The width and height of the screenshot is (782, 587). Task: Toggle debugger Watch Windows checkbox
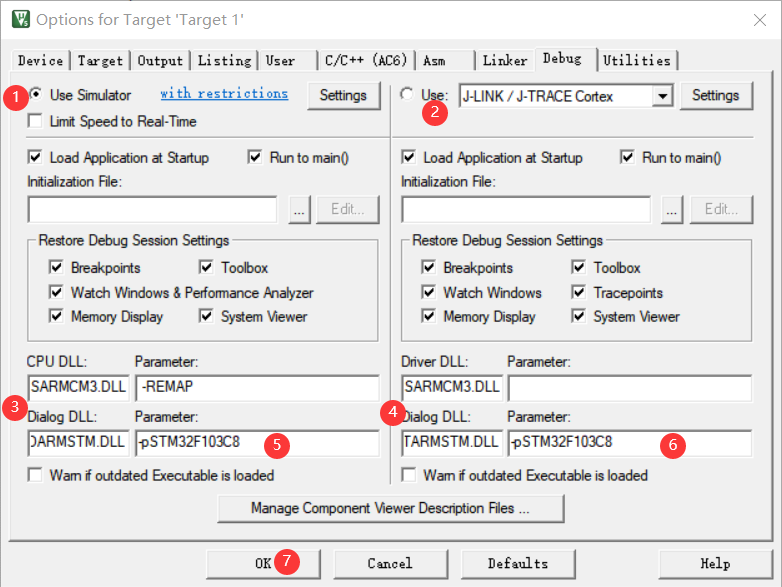428,292
